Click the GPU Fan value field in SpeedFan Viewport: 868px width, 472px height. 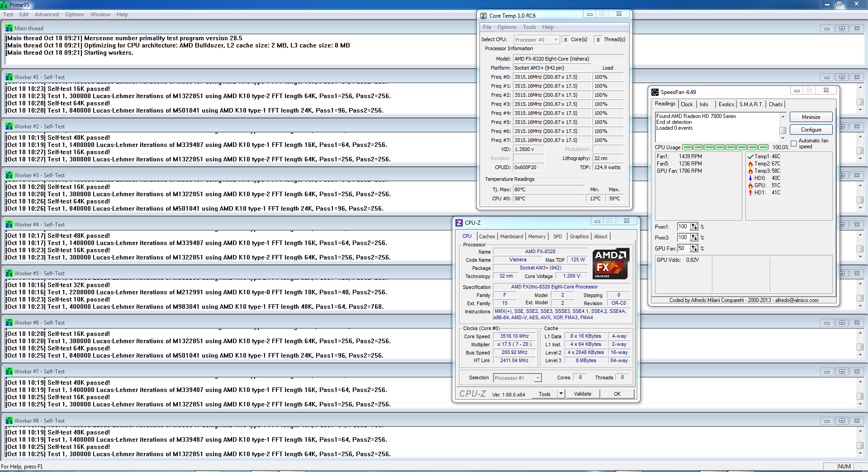pyautogui.click(x=683, y=248)
